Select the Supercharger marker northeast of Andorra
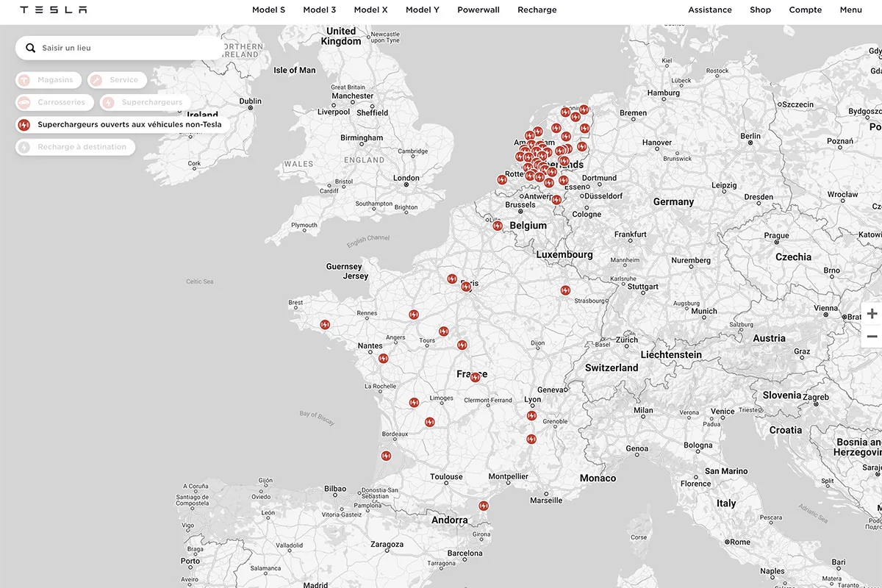Image resolution: width=882 pixels, height=588 pixels. 483,506
